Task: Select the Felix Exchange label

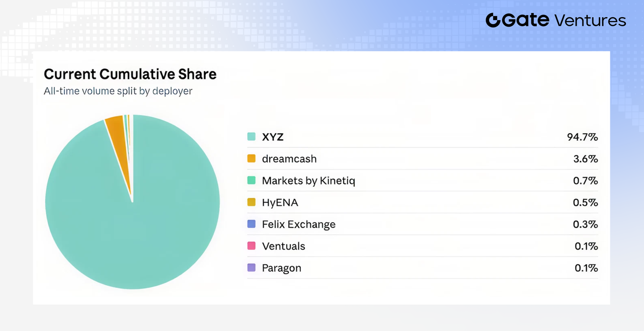Action: pyautogui.click(x=299, y=224)
